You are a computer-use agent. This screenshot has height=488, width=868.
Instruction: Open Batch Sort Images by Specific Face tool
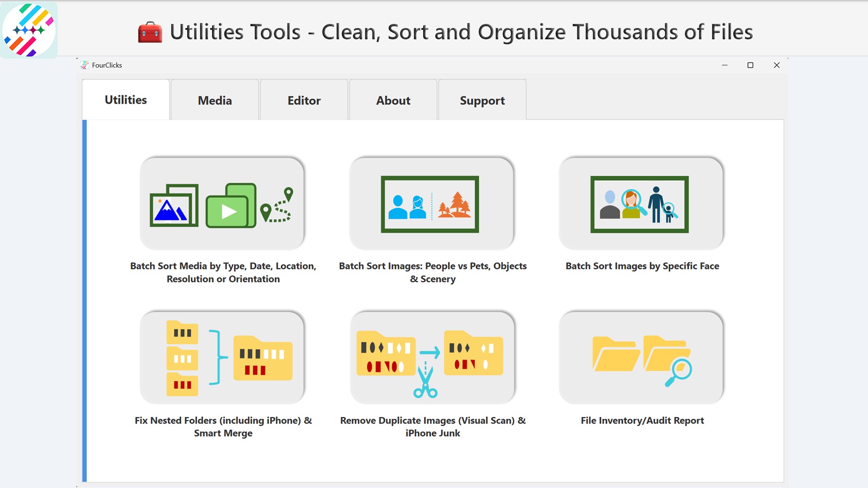pos(641,203)
